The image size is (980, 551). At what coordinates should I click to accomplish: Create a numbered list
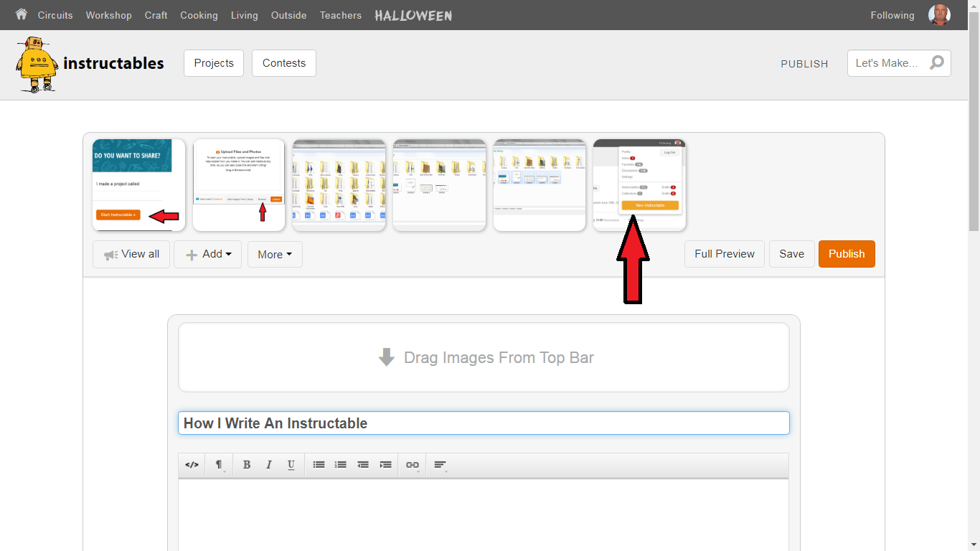coord(341,465)
